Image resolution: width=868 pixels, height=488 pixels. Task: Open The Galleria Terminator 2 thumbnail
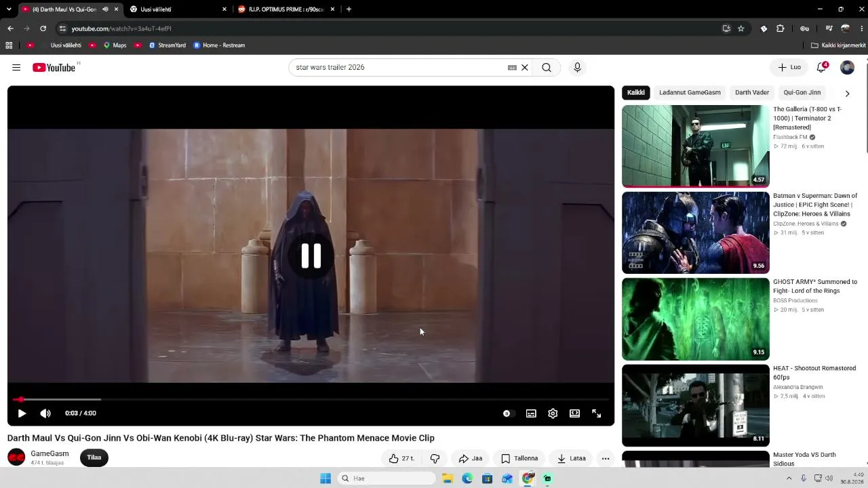tap(696, 146)
